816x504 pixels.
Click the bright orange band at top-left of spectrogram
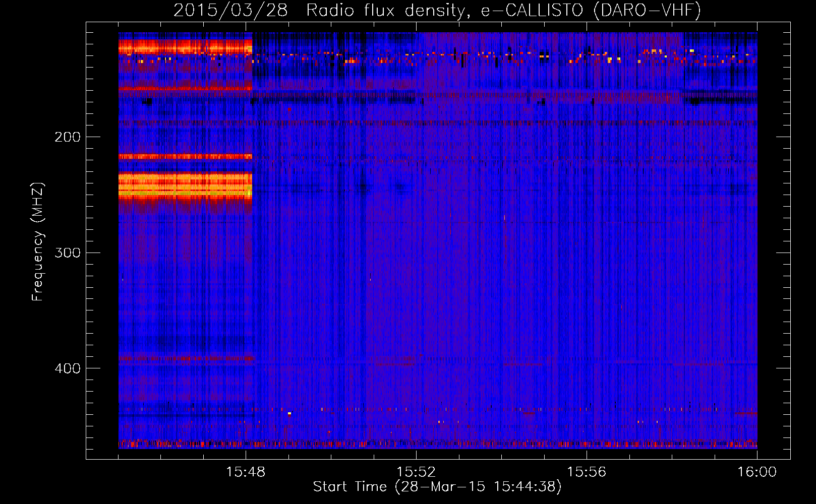click(x=185, y=47)
